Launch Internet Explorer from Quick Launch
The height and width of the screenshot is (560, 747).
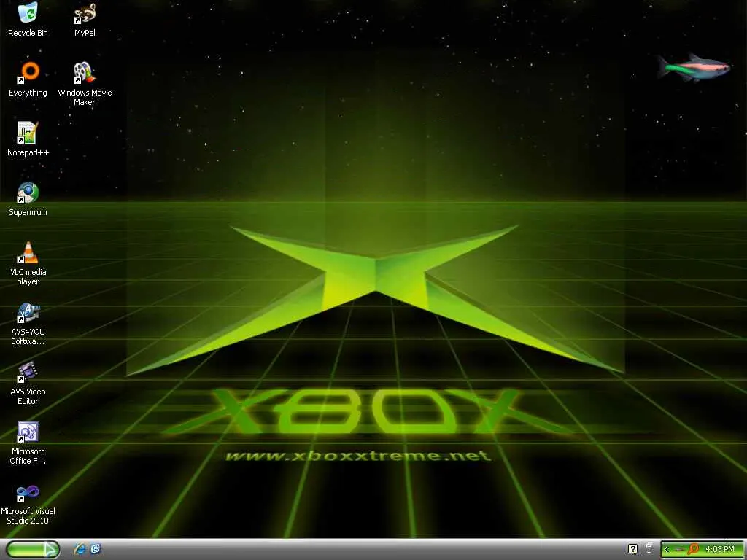tap(80, 549)
